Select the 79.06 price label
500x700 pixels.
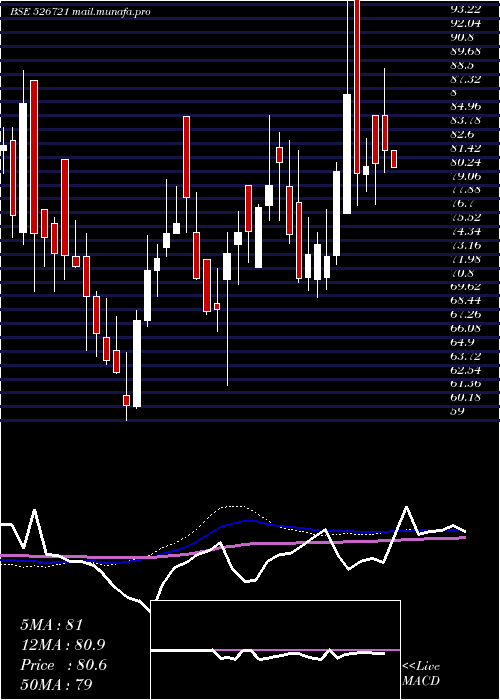tap(466, 176)
